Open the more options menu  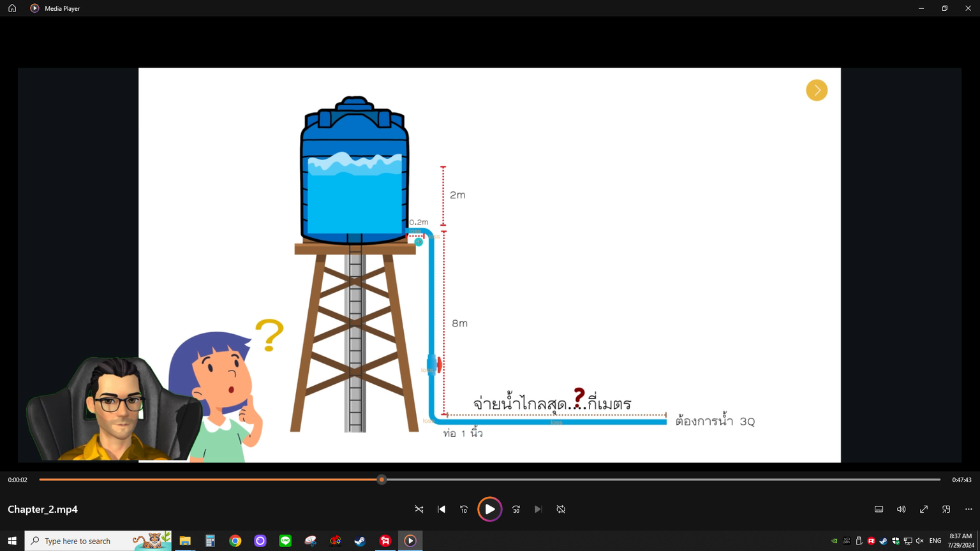click(969, 510)
